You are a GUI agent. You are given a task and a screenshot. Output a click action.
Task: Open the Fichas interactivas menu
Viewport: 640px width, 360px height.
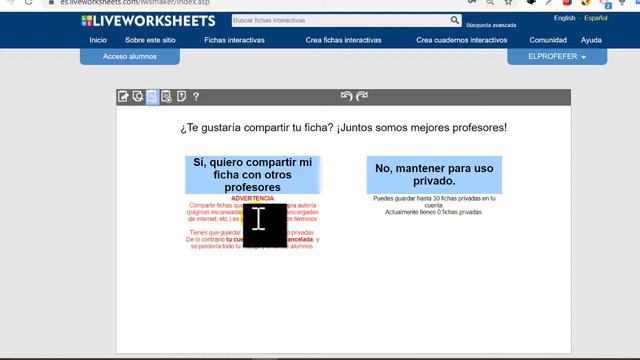(234, 40)
